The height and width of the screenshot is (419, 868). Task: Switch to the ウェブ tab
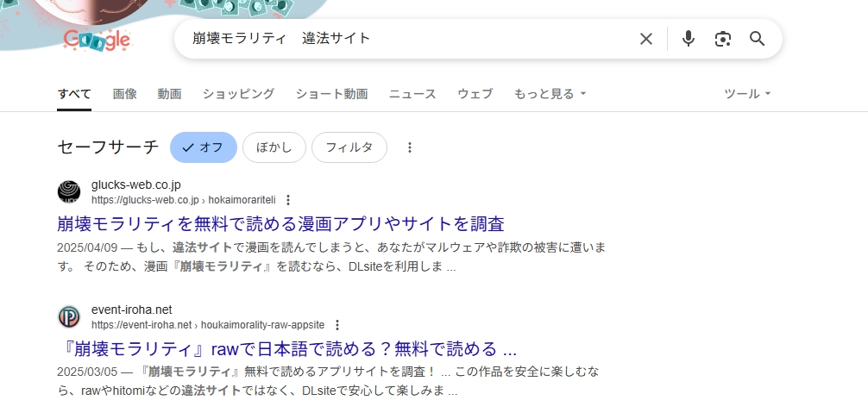point(475,94)
